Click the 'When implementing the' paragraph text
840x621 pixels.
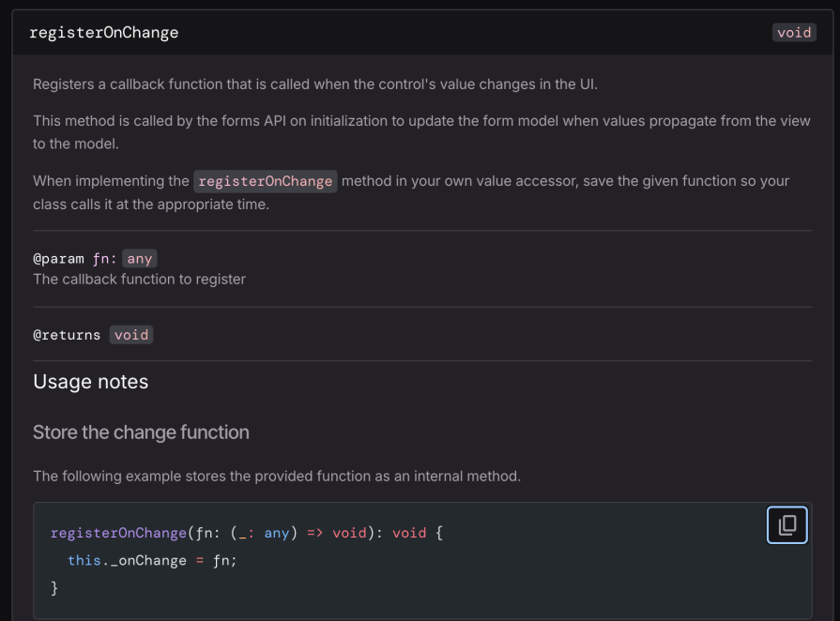pyautogui.click(x=111, y=181)
